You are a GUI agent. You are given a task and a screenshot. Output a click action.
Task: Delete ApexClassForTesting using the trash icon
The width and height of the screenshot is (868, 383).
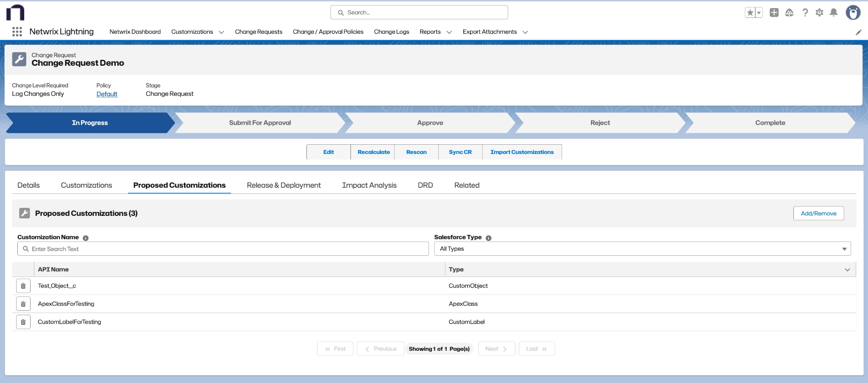tap(23, 303)
